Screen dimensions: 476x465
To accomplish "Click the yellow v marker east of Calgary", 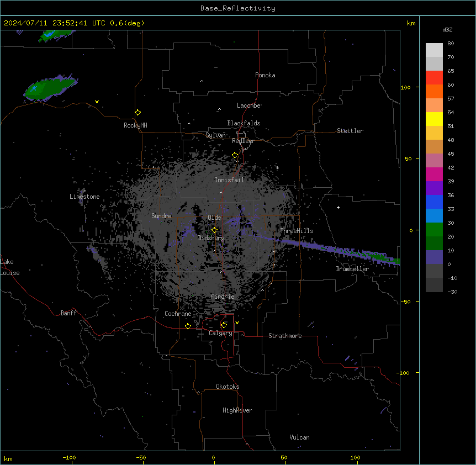I will 237,323.
